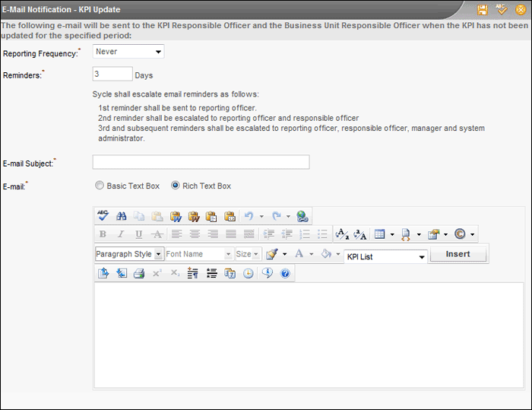Toggle Strikethrough formatting
The image size is (532, 410).
tap(157, 234)
